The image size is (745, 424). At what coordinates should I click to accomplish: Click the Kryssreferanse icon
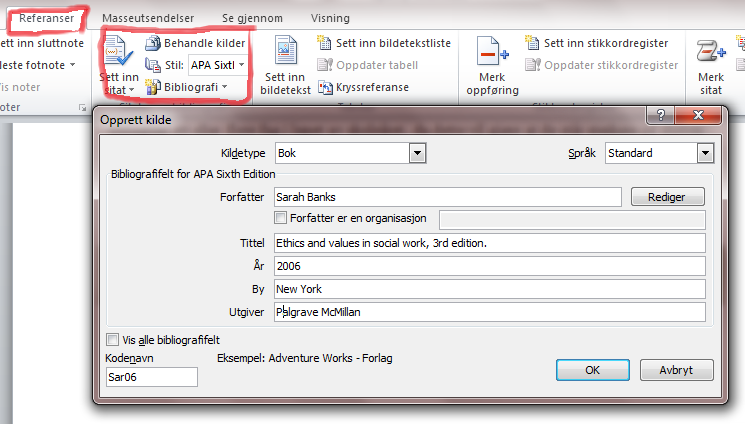(325, 87)
